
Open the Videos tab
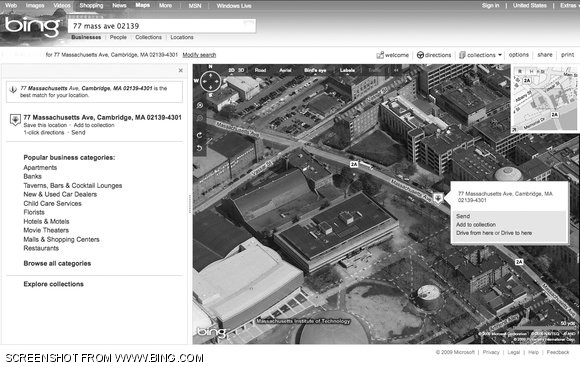[62, 6]
